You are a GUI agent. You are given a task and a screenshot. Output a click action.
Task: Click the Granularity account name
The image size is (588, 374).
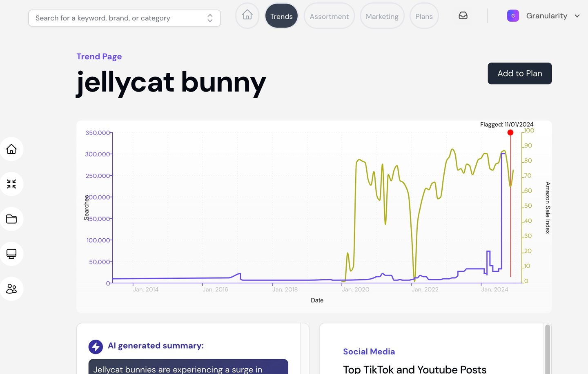pyautogui.click(x=547, y=16)
